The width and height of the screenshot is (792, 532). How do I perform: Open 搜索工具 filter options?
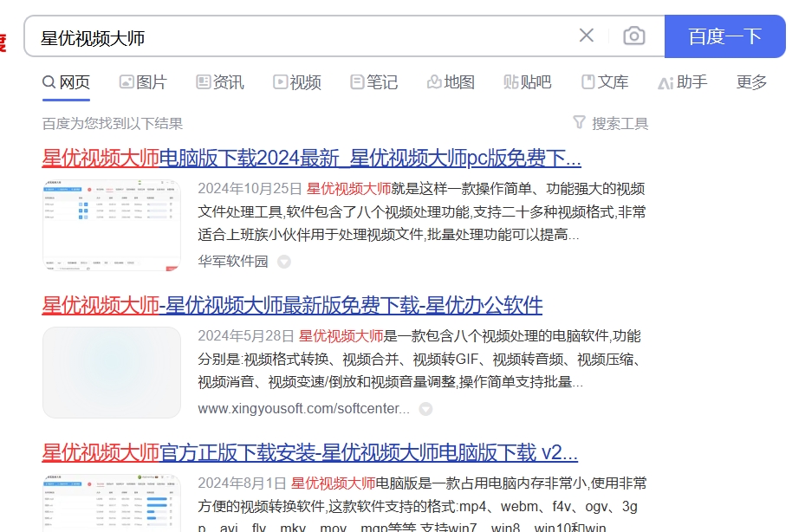click(611, 123)
